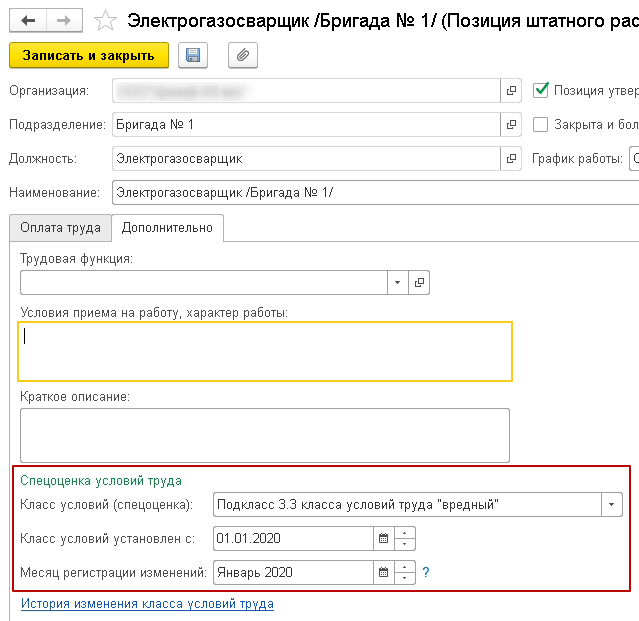Image resolution: width=639 pixels, height=621 pixels.
Task: Open 'История изменения класса условий труда' link
Action: [147, 603]
